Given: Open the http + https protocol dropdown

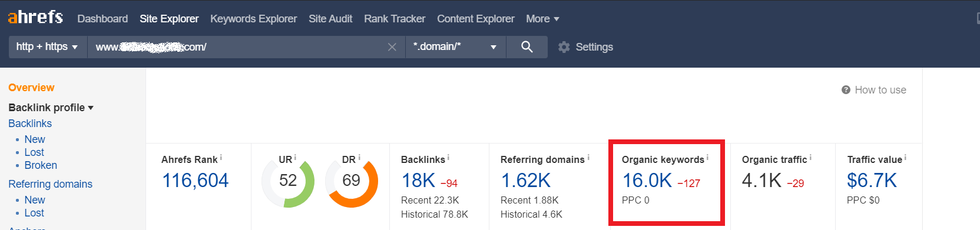Looking at the screenshot, I should (48, 47).
